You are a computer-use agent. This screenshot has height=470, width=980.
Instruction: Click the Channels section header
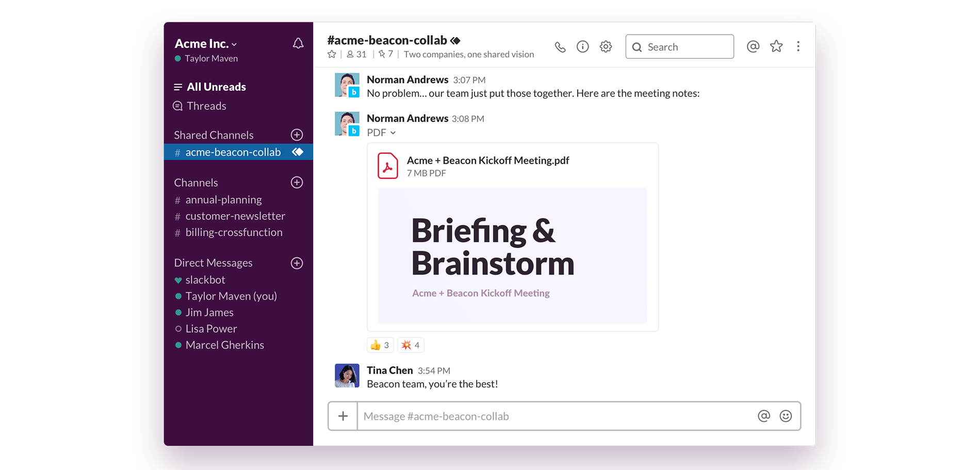coord(196,183)
